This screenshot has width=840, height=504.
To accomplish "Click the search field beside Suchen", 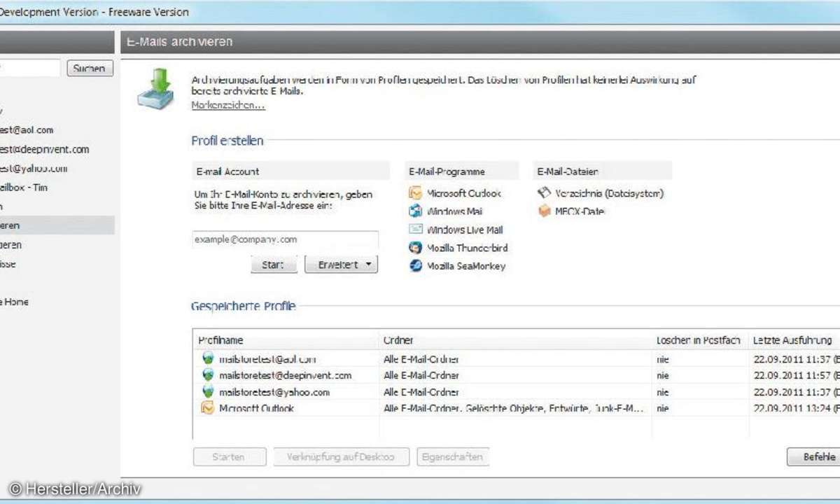I will [x=30, y=68].
